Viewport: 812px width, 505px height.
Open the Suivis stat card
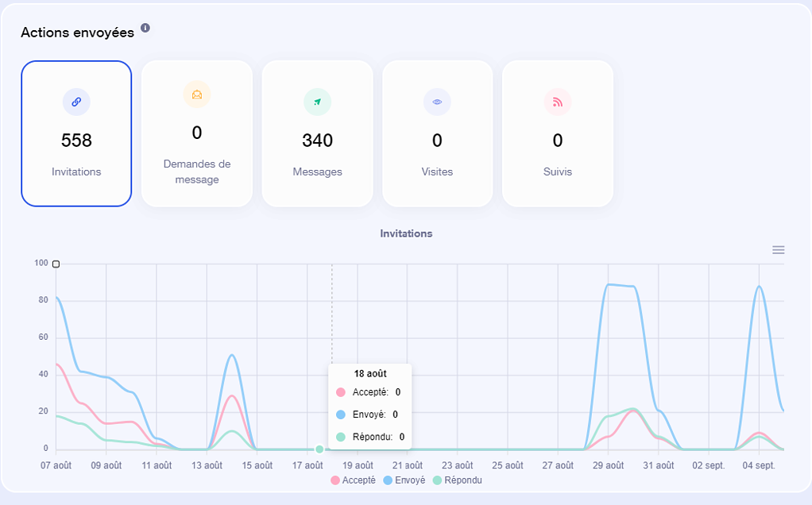click(x=558, y=133)
